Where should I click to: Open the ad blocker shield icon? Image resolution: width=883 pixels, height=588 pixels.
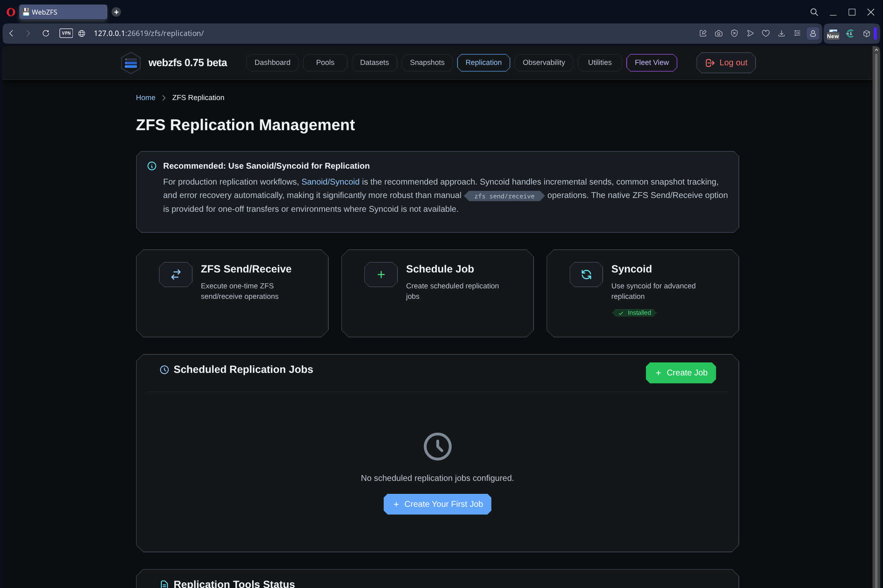pos(734,33)
